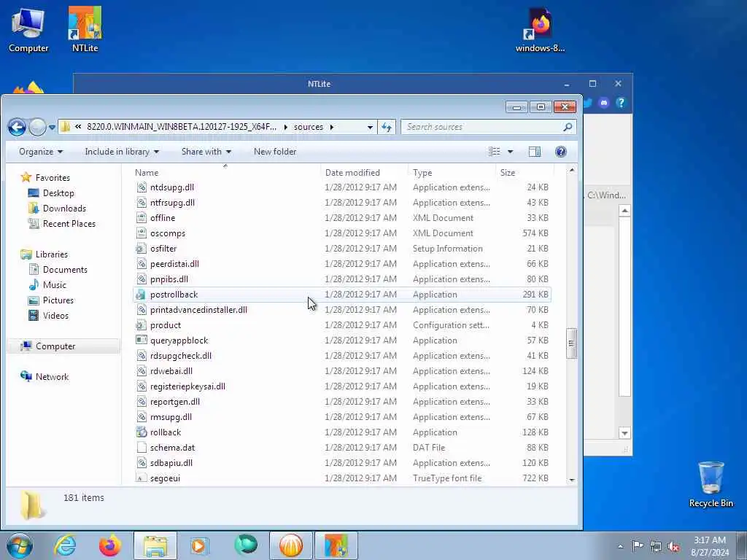Expand hidden breadcrumb path chevrons
Screen dimensions: 747x560
coord(78,127)
